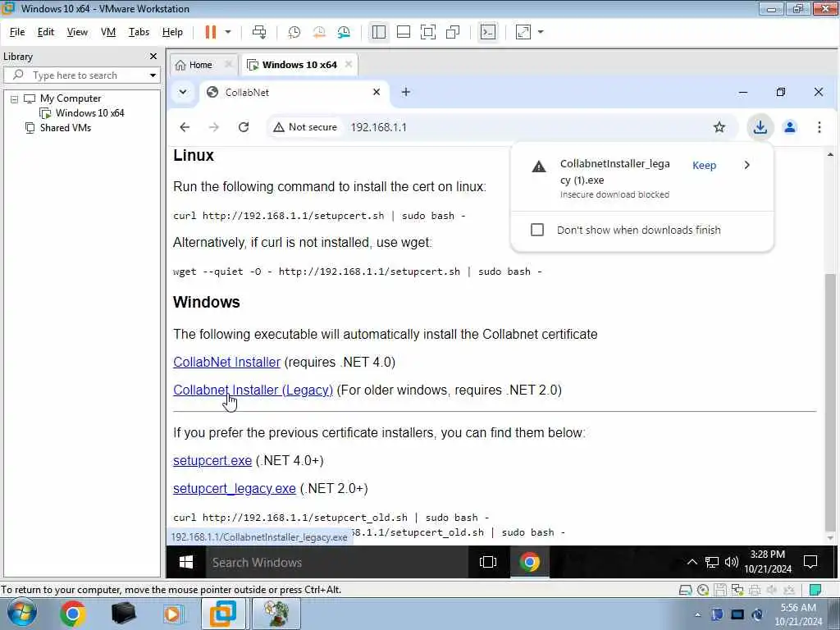Open Chrome tab search dropdown arrow

pyautogui.click(x=183, y=92)
